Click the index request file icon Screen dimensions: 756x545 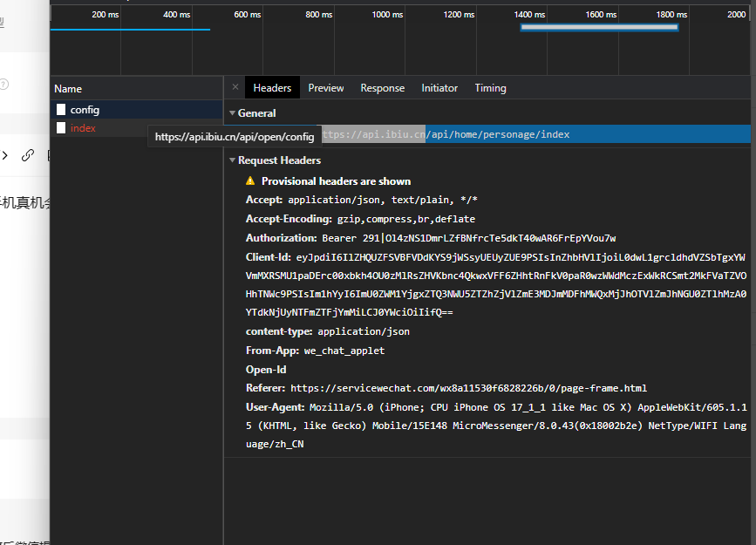[x=61, y=128]
